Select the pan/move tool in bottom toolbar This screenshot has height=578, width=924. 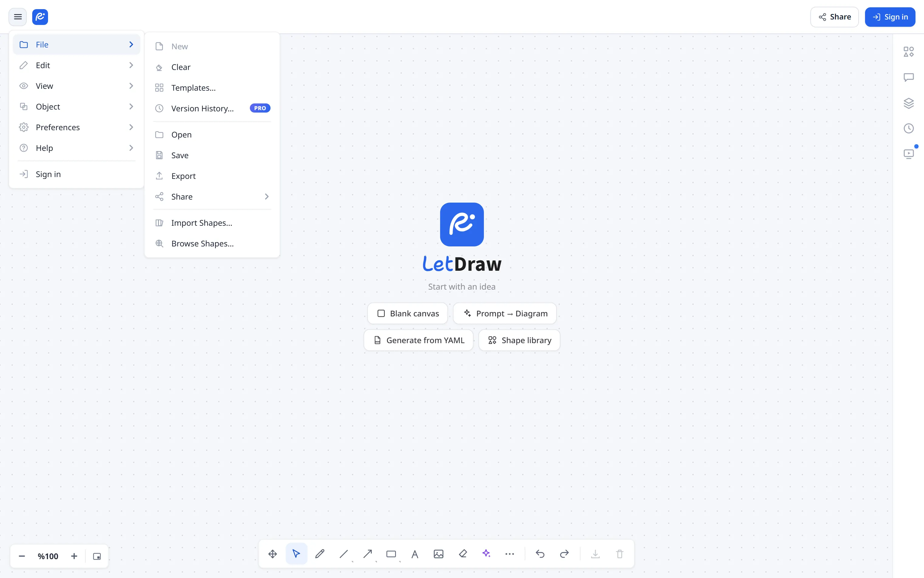[272, 554]
